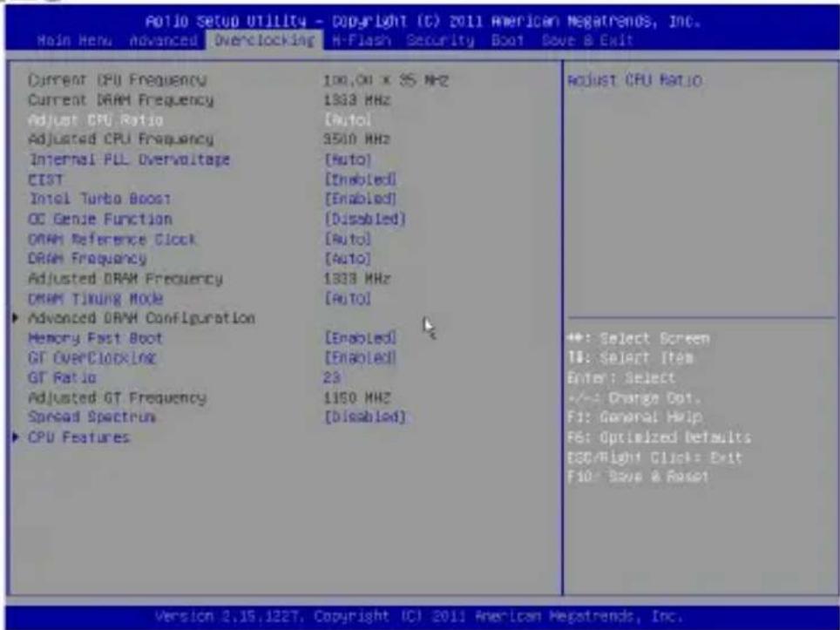Open DRAM Timing Mode Auto value

(x=347, y=298)
